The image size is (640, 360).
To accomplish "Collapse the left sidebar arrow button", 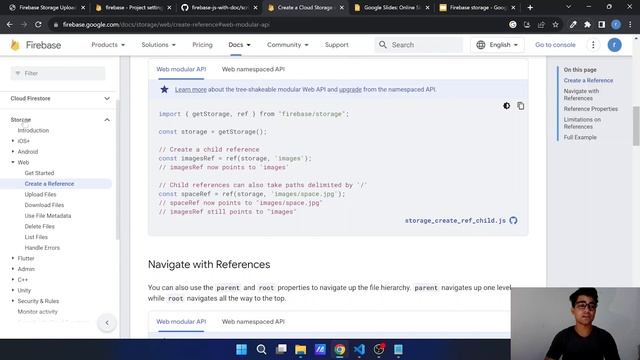I will pyautogui.click(x=107, y=323).
